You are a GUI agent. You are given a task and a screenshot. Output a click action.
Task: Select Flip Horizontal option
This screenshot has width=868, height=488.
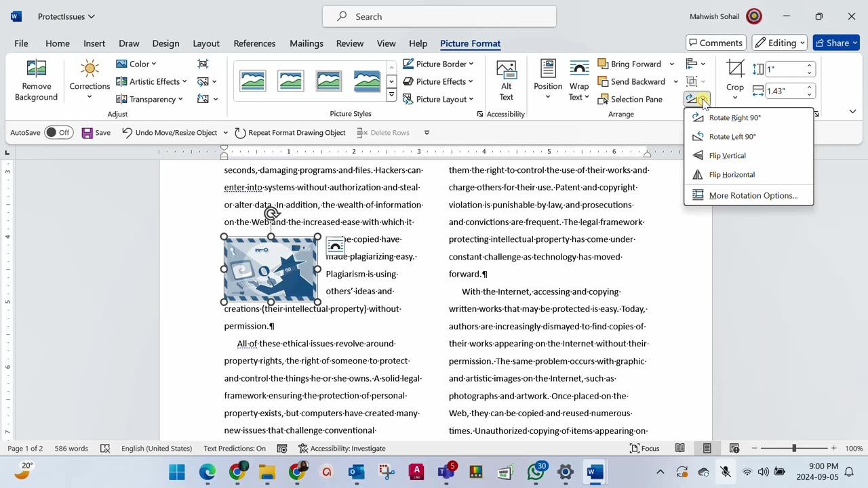tap(749, 174)
